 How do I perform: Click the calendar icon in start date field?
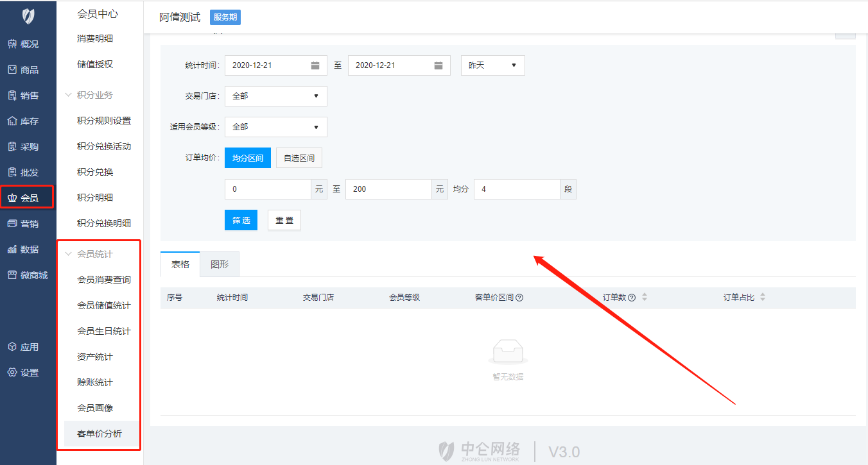315,65
